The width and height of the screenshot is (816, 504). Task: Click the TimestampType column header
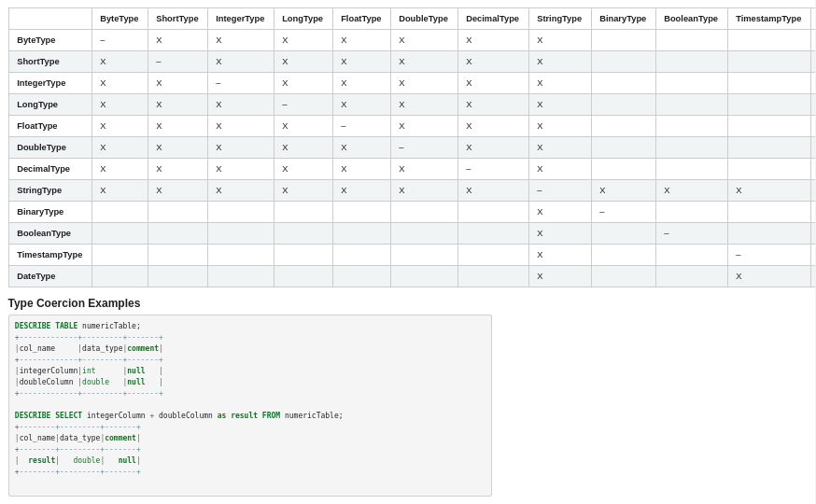coord(768,19)
